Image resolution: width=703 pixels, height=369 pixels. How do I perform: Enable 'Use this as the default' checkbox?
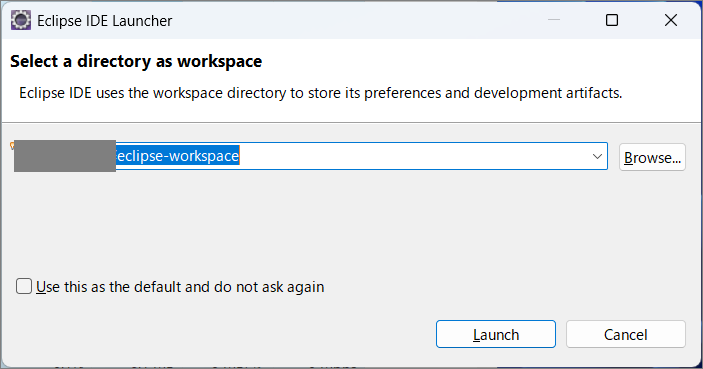pyautogui.click(x=24, y=286)
